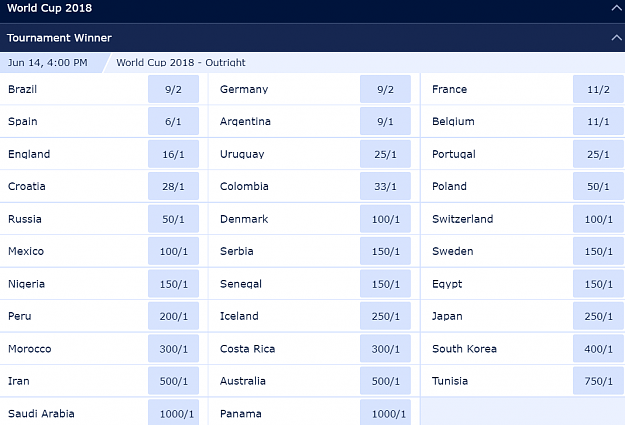Pick France at 11/2 odds

pyautogui.click(x=598, y=89)
